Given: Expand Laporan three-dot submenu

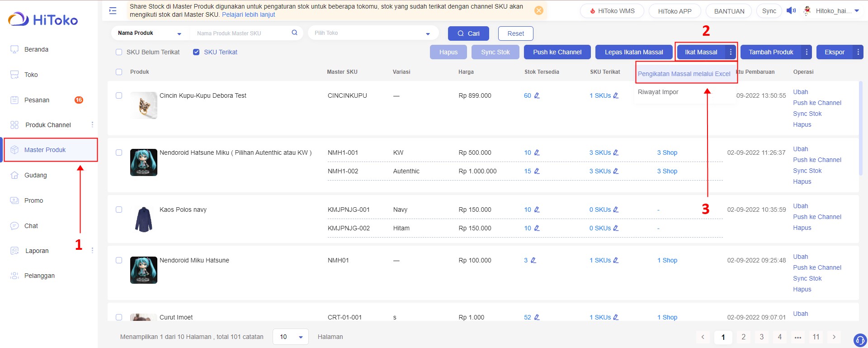Looking at the screenshot, I should (92, 250).
